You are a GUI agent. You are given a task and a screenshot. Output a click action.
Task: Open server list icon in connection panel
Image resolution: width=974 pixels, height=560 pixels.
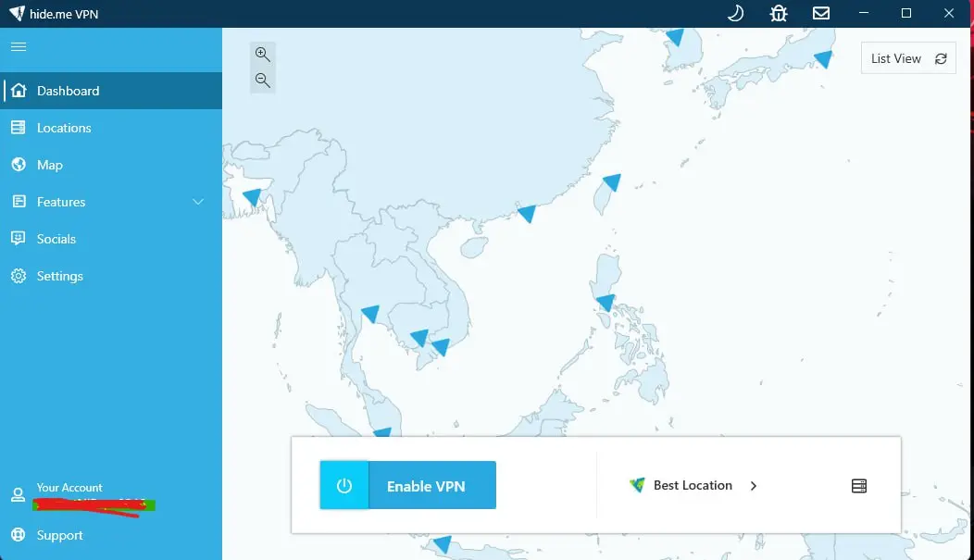pos(859,486)
